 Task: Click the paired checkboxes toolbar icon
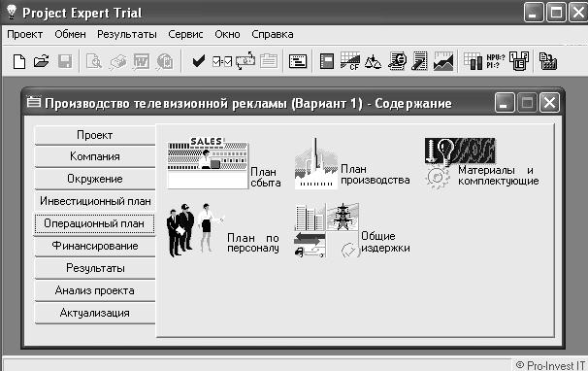coord(222,61)
